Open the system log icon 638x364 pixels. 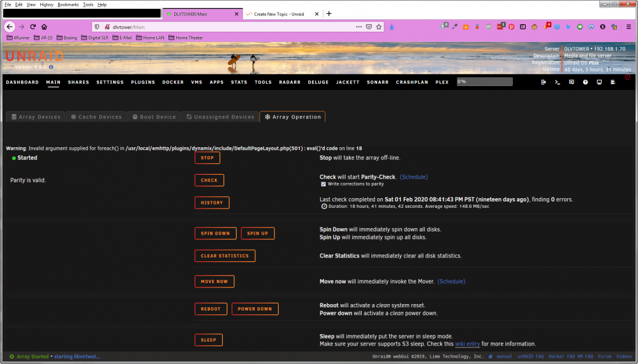click(x=612, y=82)
